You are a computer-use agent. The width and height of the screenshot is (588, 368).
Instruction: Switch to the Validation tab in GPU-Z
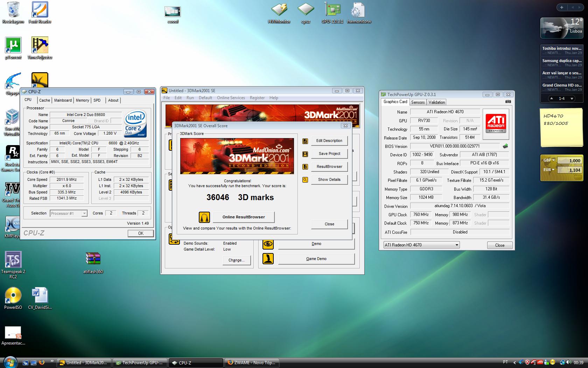click(x=437, y=102)
